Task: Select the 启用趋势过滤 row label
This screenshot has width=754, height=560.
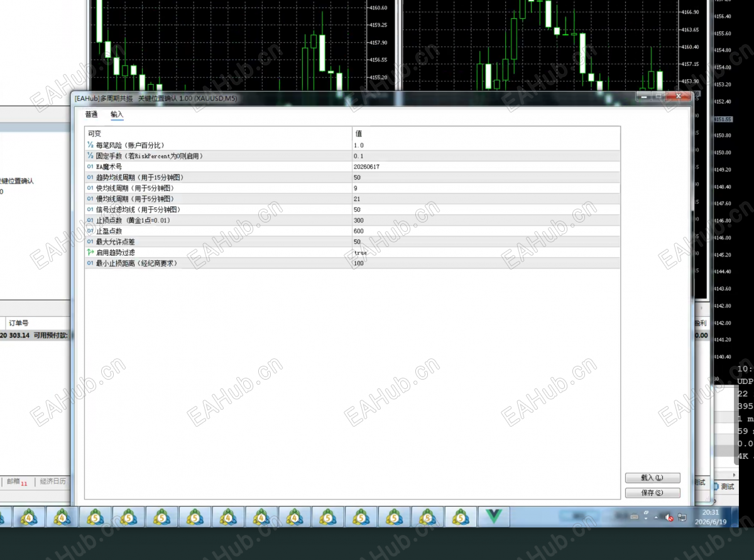Action: tap(116, 253)
